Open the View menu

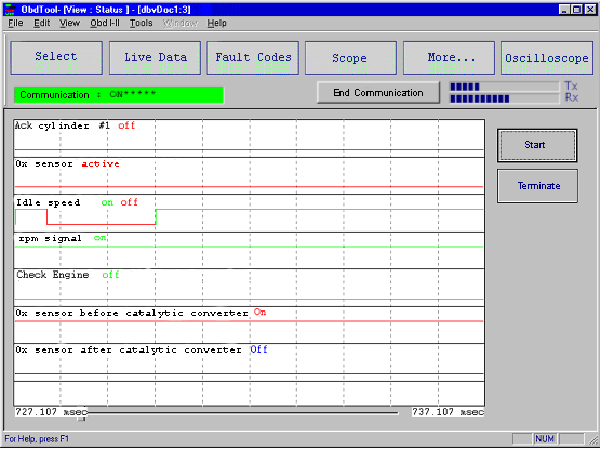click(x=69, y=23)
